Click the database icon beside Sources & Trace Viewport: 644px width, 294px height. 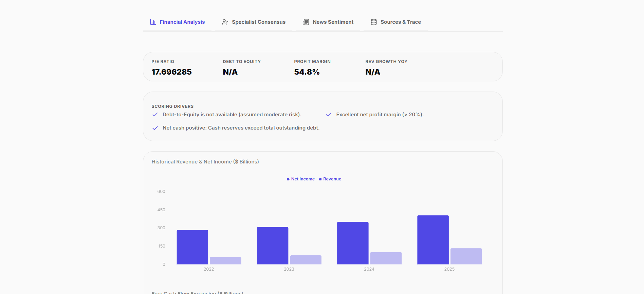(374, 22)
